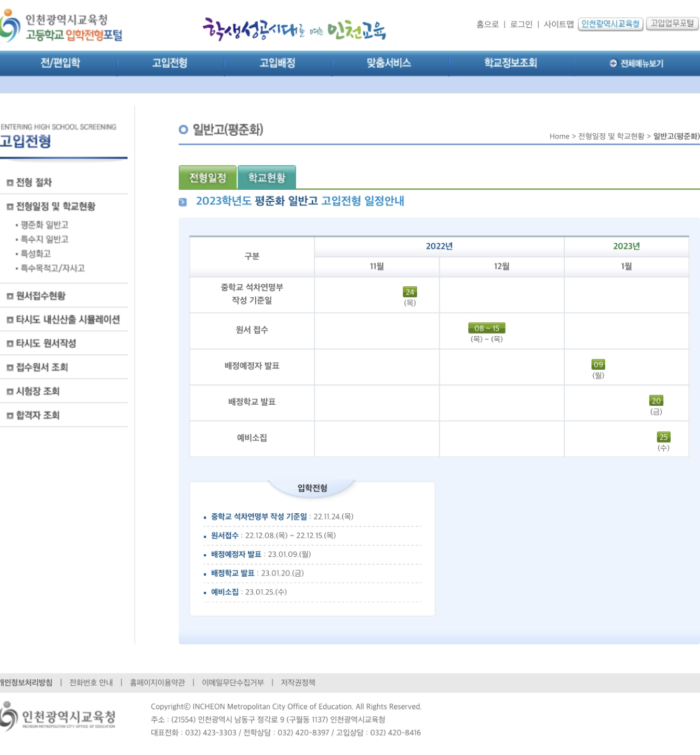The width and height of the screenshot is (700, 755).
Task: Click the 학생성공시대 인천교육 slogan banner
Action: tap(294, 29)
